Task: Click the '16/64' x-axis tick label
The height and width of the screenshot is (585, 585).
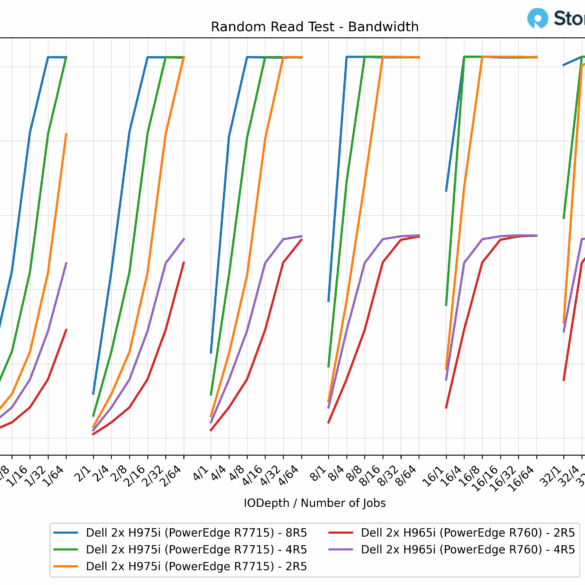Action: tap(522, 478)
